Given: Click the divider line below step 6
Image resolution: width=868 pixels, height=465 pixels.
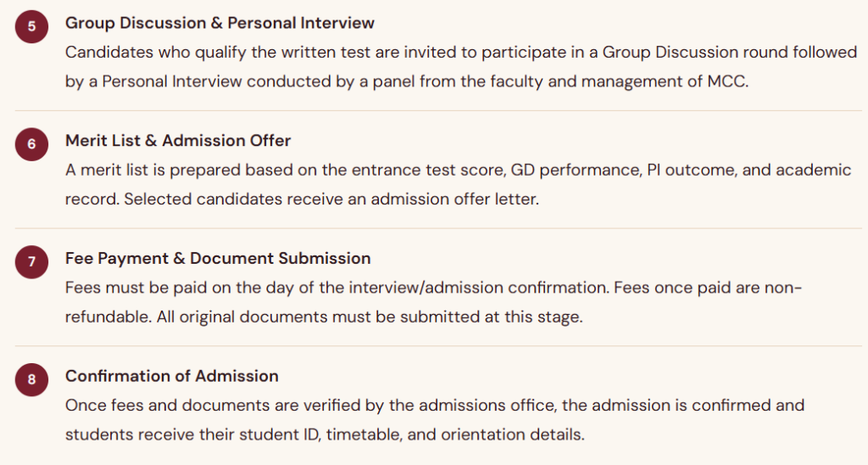Looking at the screenshot, I should 438,227.
